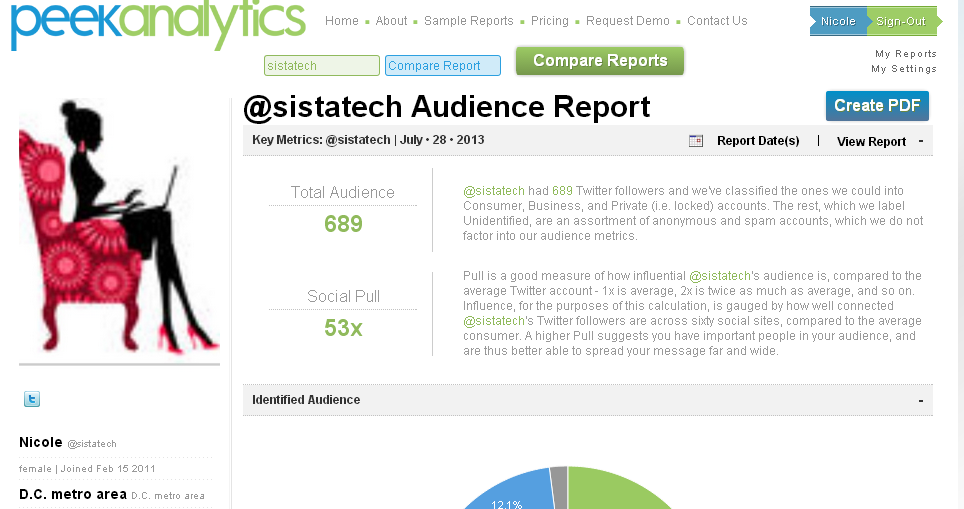Screen dimensions: 964x509
Task: Collapse the Key Metrics section
Action: pyautogui.click(x=920, y=141)
